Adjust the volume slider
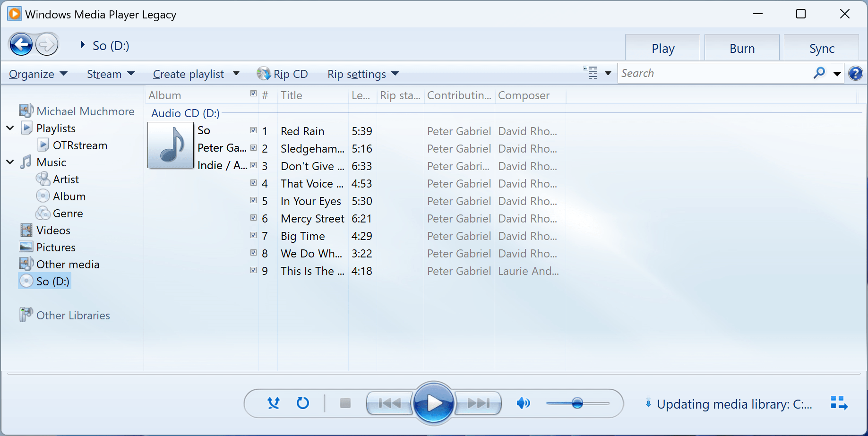The image size is (868, 436). tap(577, 403)
